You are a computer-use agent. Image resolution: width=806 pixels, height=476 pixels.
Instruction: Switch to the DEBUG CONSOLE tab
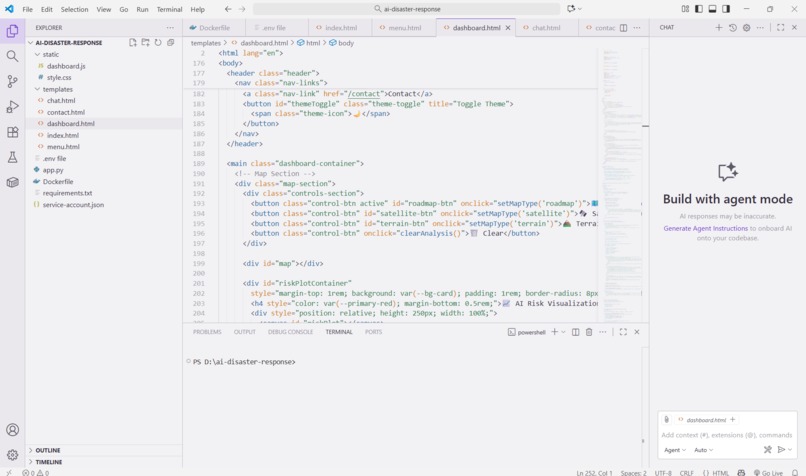coord(290,332)
